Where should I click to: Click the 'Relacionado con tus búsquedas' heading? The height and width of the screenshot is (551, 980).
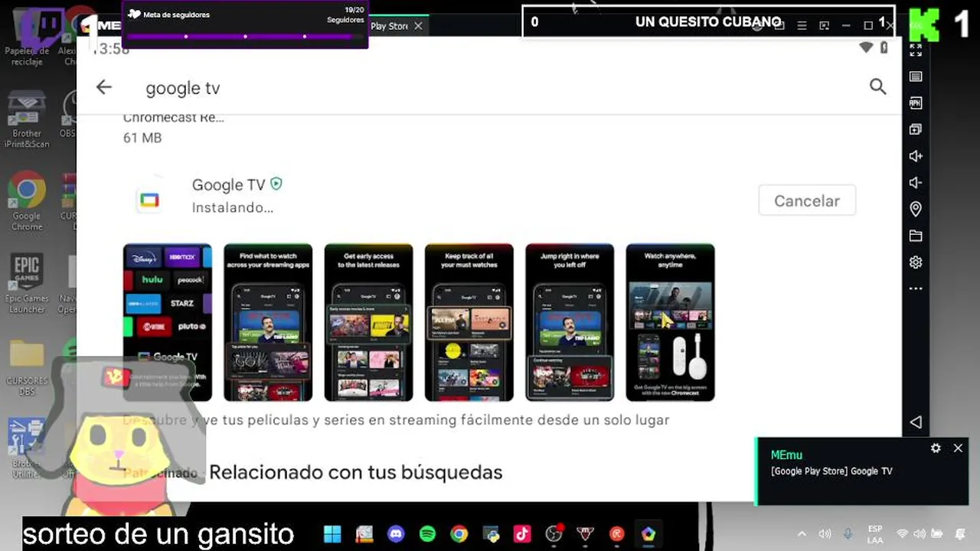click(x=356, y=472)
